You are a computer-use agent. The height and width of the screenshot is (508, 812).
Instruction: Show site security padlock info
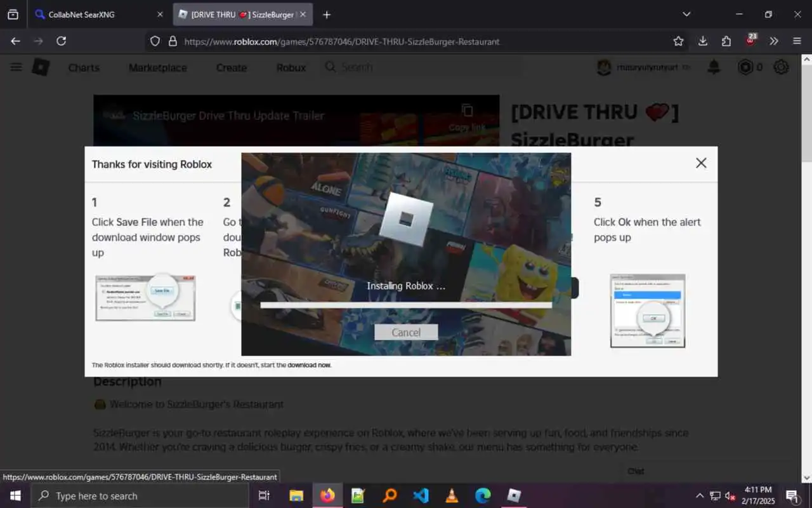(x=172, y=41)
